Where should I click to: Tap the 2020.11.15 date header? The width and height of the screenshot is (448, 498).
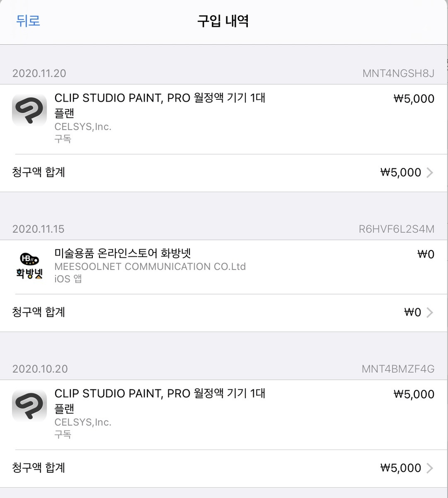coord(38,229)
